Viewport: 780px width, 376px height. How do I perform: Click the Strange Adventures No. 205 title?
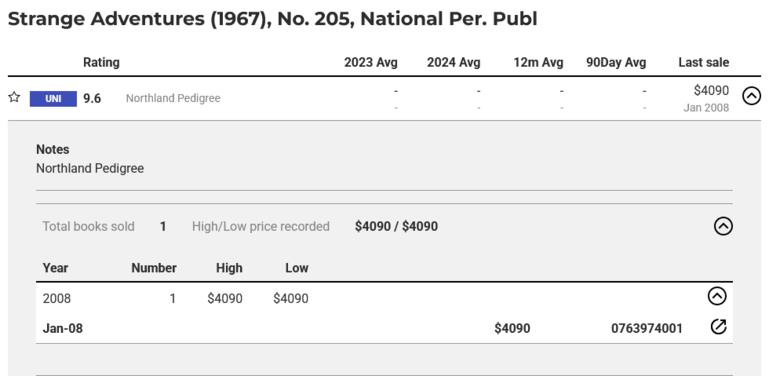pyautogui.click(x=273, y=19)
